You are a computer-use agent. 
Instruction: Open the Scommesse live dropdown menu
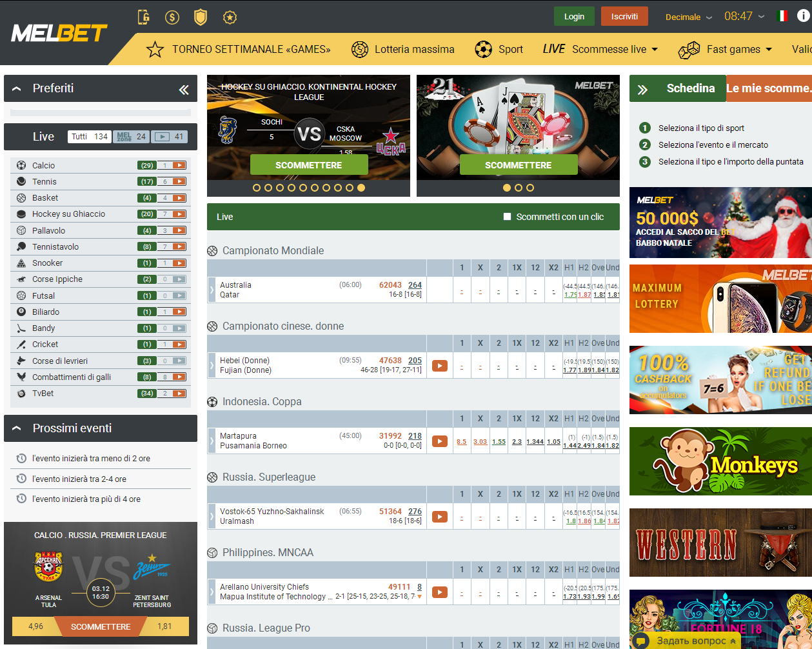coord(600,49)
